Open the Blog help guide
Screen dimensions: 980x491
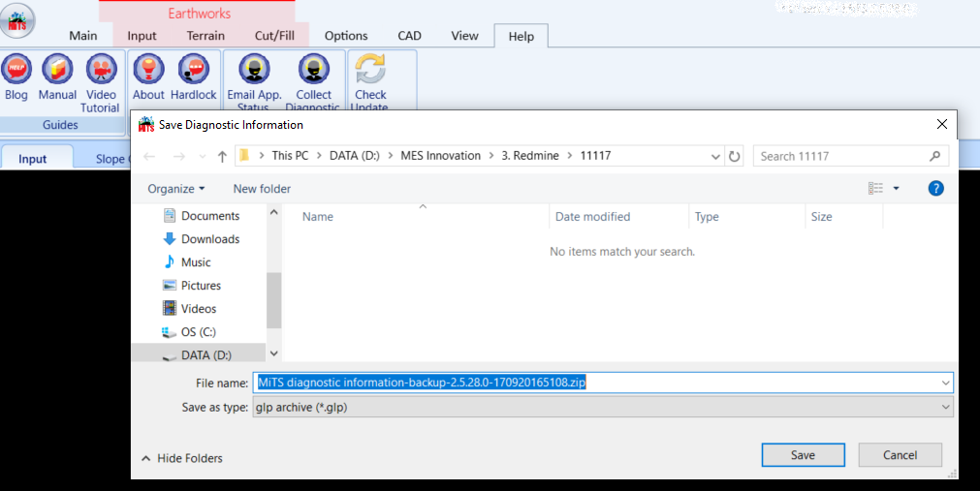(16, 77)
